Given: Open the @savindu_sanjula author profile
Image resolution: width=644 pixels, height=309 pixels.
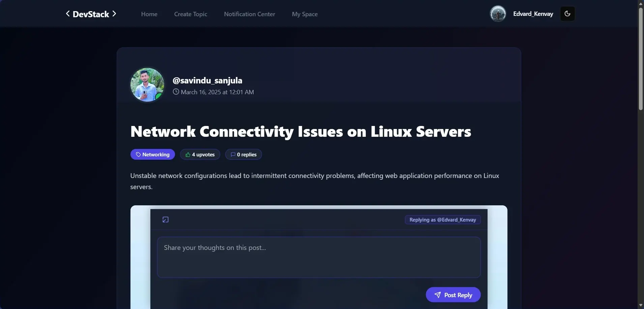Looking at the screenshot, I should pos(207,80).
